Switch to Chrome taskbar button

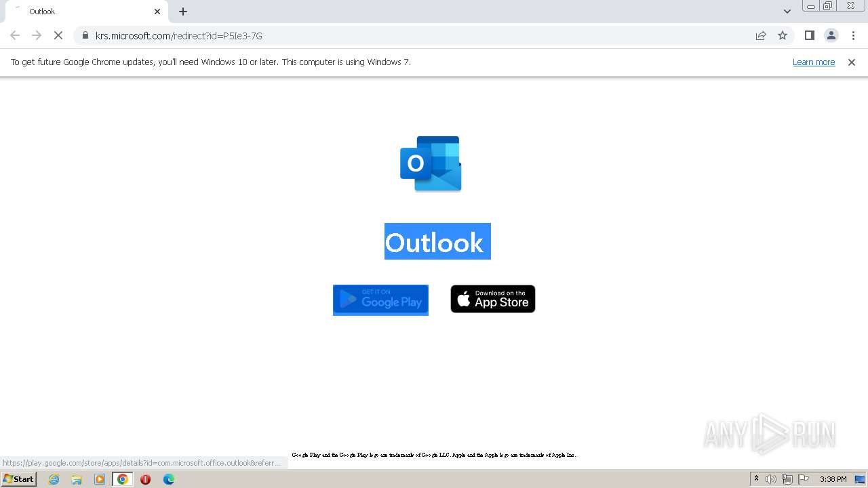click(123, 479)
